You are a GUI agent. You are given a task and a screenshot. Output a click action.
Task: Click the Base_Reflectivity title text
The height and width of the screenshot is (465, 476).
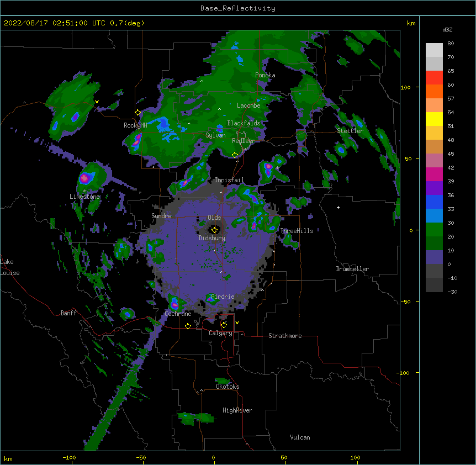tap(238, 8)
